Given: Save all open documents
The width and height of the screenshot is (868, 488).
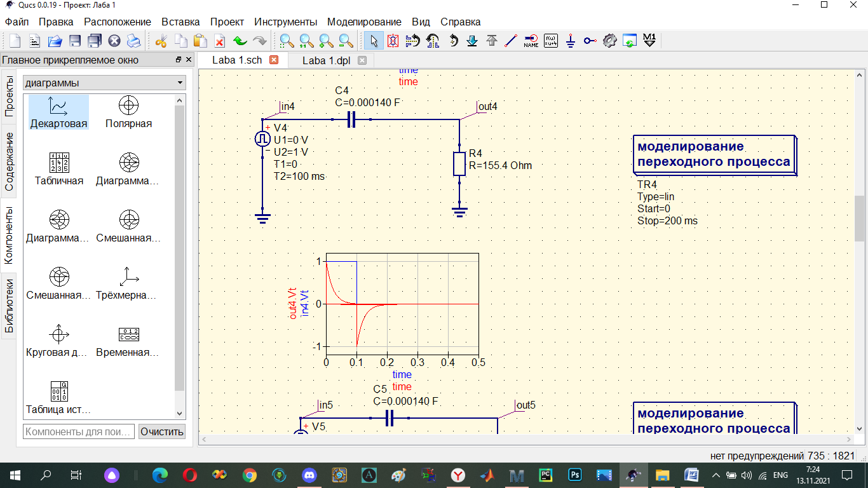Looking at the screenshot, I should point(94,41).
